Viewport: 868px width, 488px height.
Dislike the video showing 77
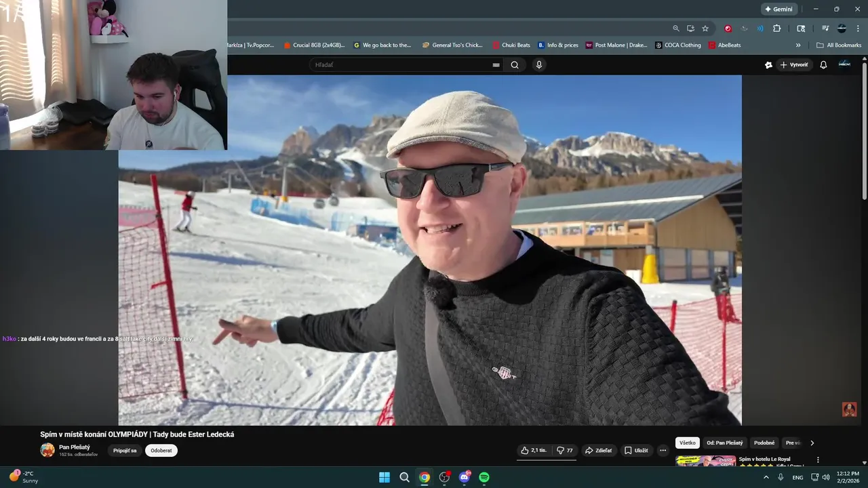coord(565,451)
